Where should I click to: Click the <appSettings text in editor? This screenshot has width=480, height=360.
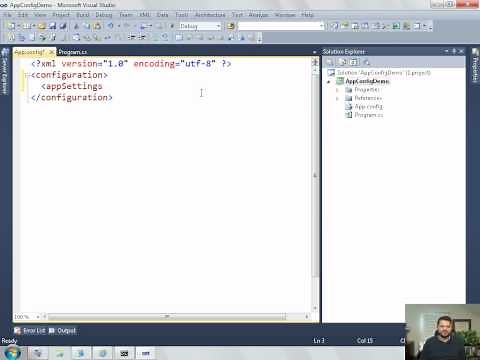[x=72, y=86]
